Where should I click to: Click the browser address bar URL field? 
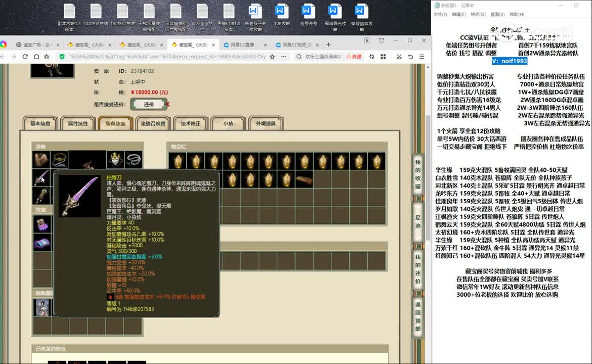tap(167, 57)
